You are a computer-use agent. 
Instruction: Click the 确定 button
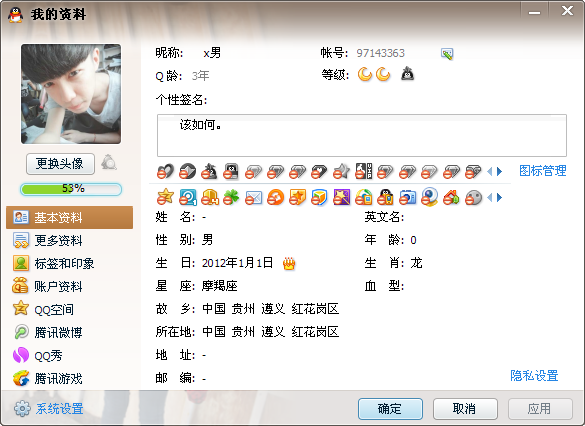390,409
